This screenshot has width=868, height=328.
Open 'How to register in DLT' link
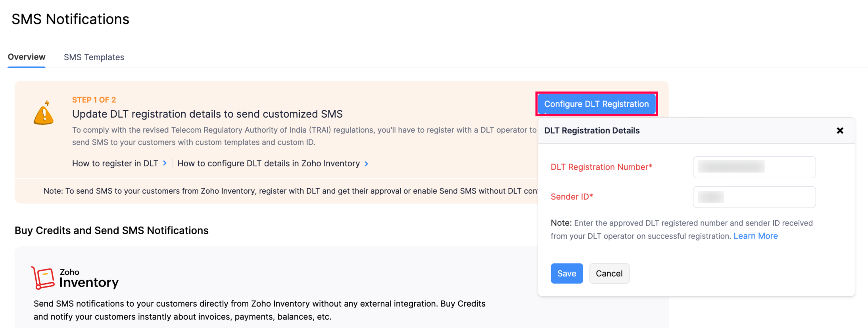tap(115, 164)
